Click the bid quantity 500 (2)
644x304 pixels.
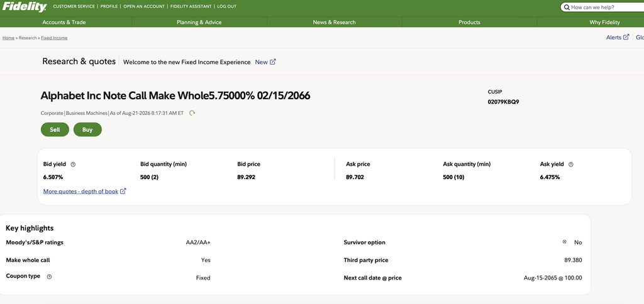tap(150, 177)
